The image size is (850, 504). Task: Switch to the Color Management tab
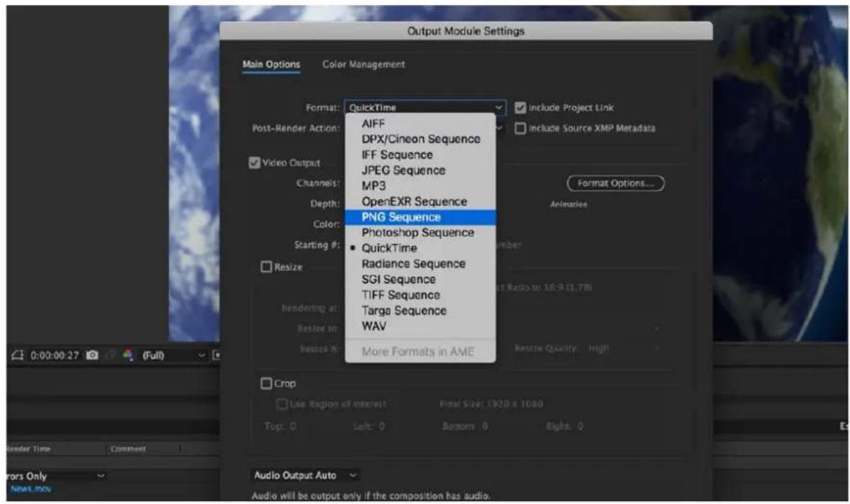pyautogui.click(x=363, y=64)
